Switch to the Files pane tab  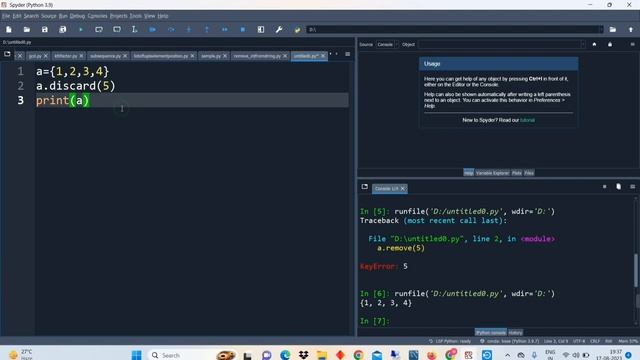(529, 173)
